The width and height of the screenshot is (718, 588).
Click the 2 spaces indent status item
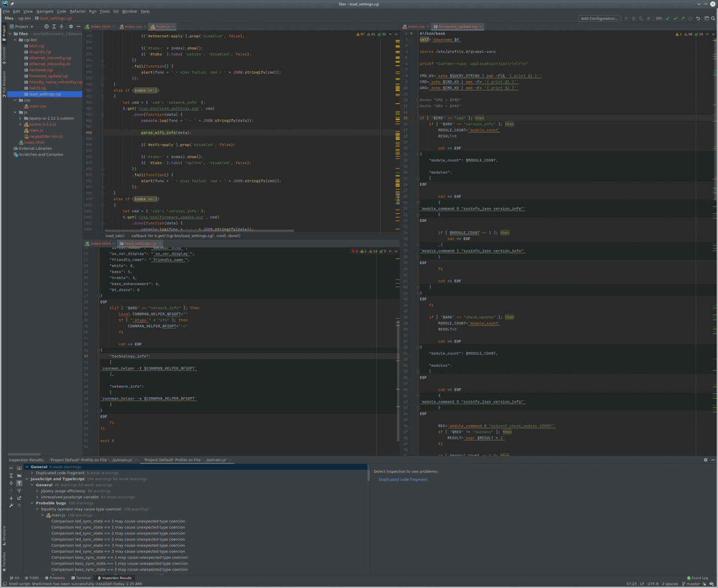click(x=670, y=584)
